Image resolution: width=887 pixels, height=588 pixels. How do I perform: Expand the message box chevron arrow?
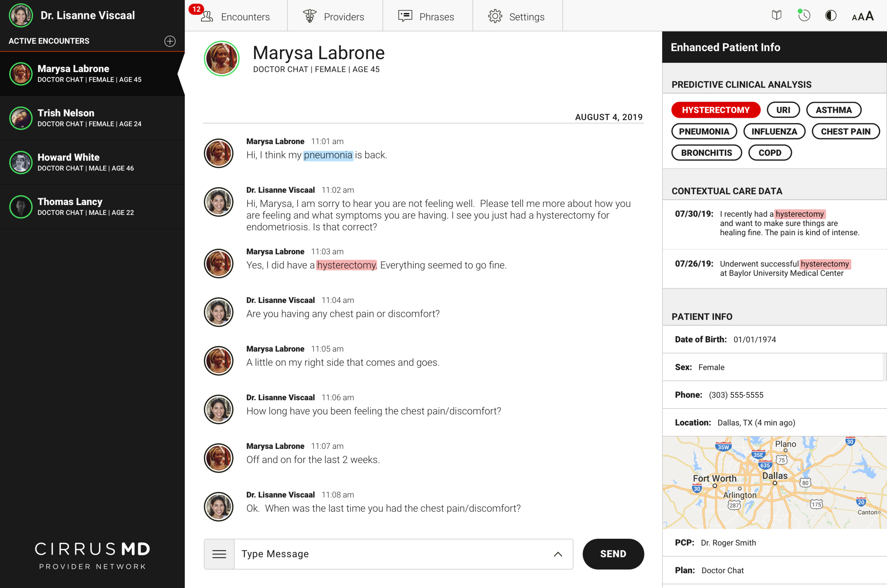(x=558, y=554)
